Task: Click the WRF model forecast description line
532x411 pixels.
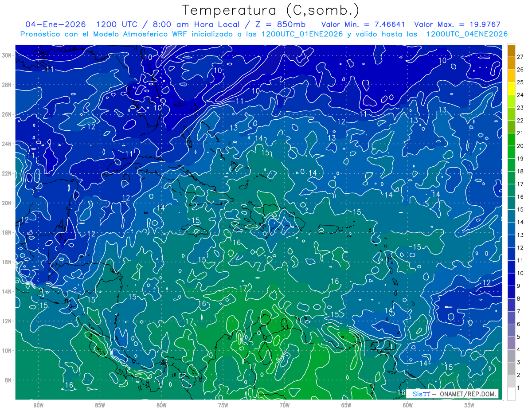Action: click(264, 34)
